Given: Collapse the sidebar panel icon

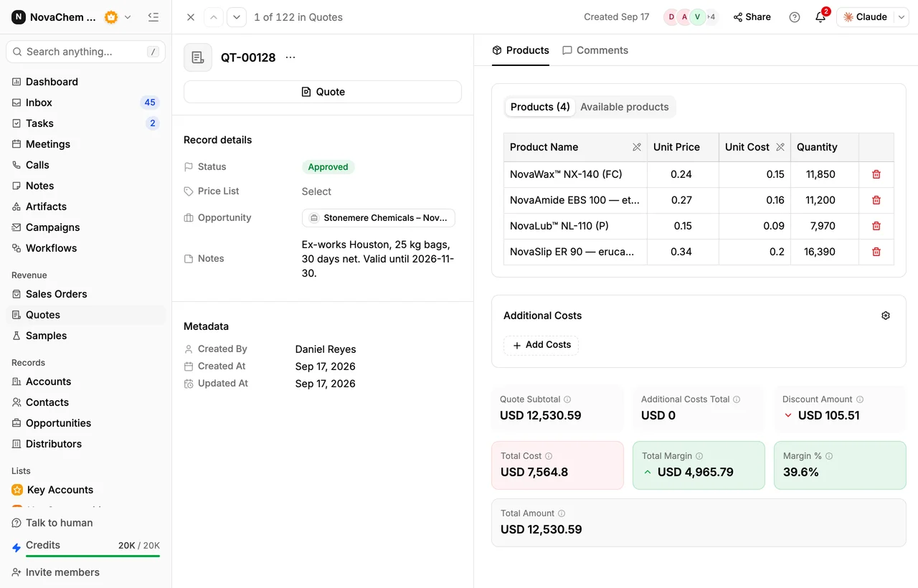Looking at the screenshot, I should [153, 17].
